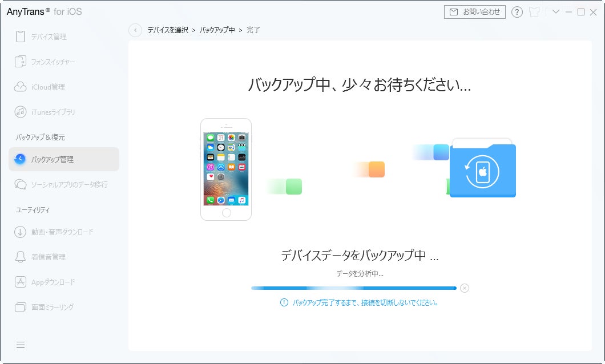Click the ユーティリティ section header
605x364 pixels.
[x=33, y=210]
